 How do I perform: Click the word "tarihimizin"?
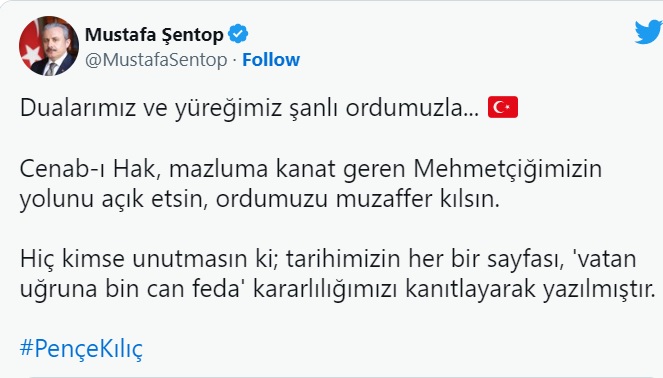343,259
